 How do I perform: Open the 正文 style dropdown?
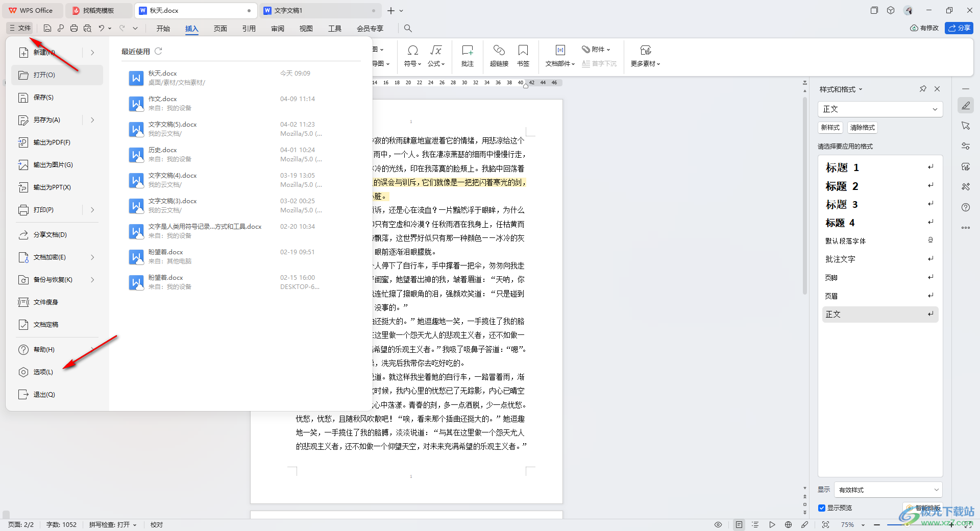[x=880, y=109]
